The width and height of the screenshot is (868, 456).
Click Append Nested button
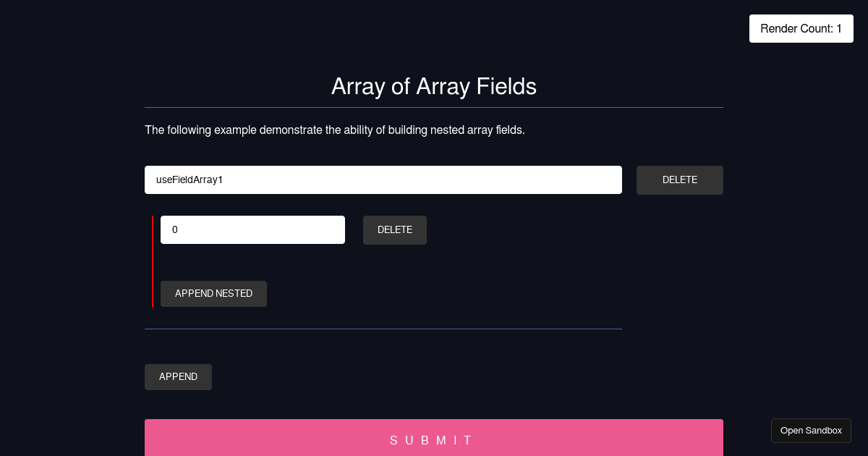coord(213,294)
